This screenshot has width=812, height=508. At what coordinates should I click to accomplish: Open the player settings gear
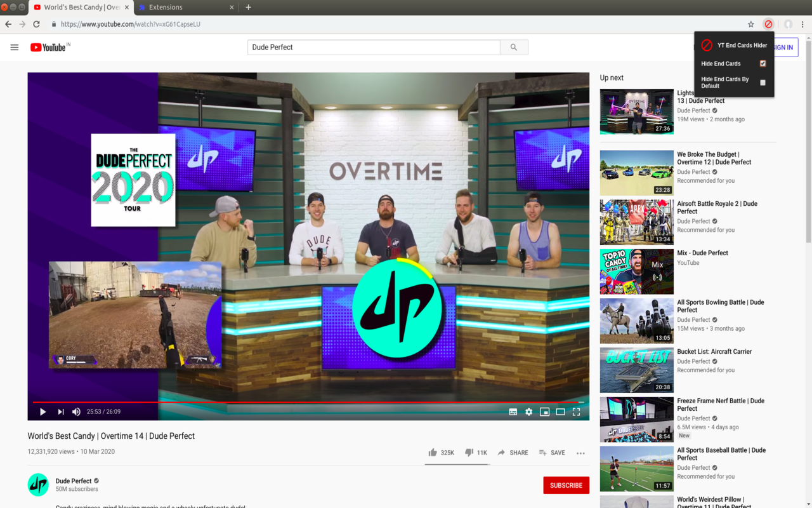click(529, 411)
